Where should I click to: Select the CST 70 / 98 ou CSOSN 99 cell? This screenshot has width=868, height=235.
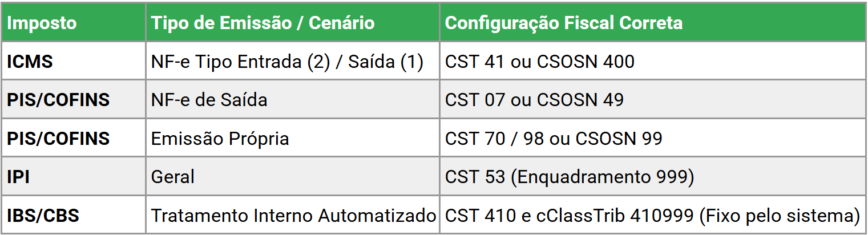[553, 138]
